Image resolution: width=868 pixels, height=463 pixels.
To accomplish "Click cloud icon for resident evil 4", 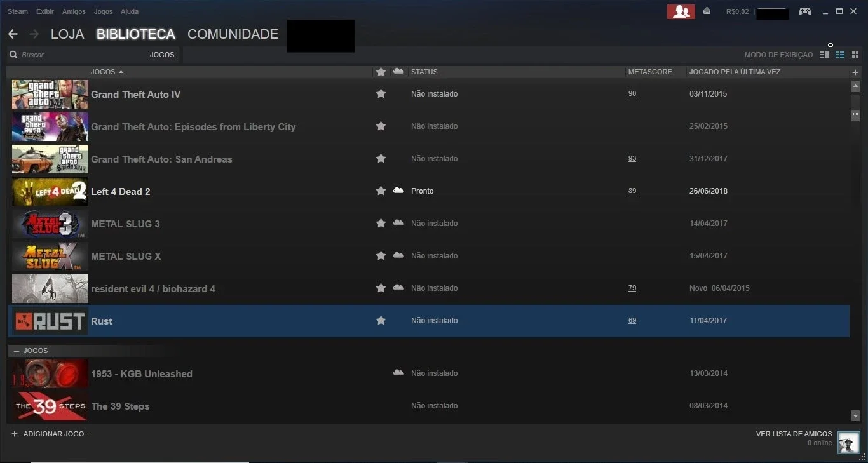I will (x=398, y=288).
